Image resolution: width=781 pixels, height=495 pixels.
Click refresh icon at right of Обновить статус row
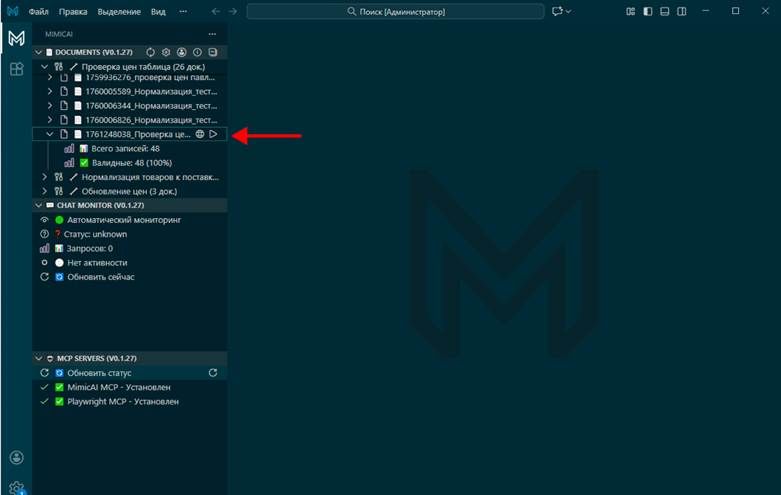(x=212, y=373)
